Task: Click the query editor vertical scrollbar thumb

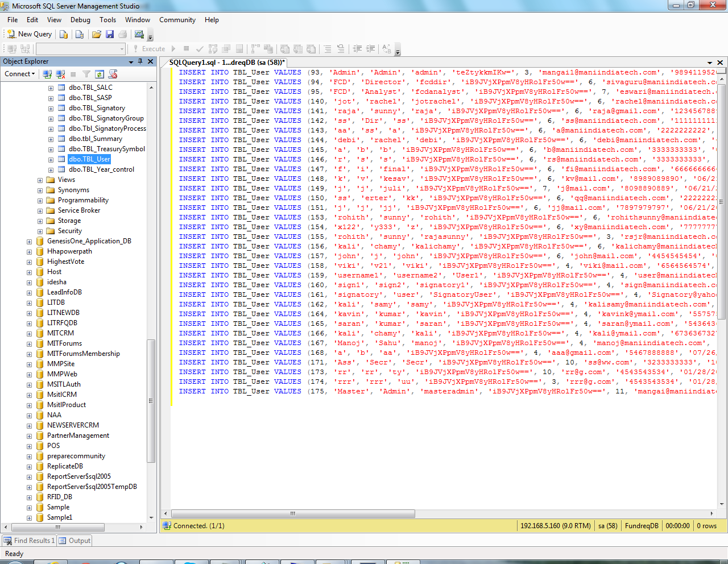Action: [x=722, y=202]
